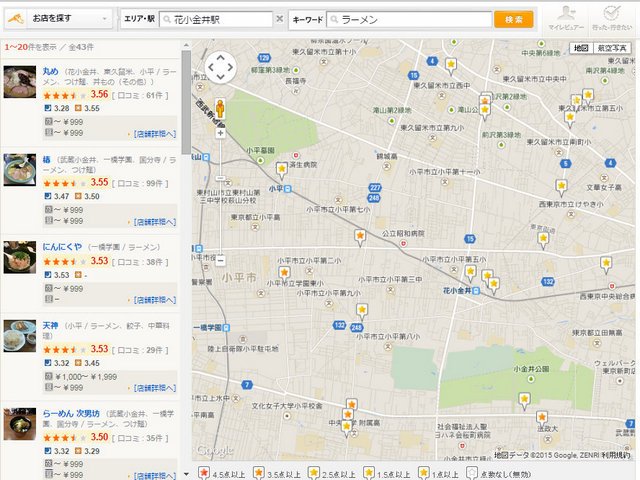This screenshot has width=640, height=480.
Task: Click the 口コミ：38件 review count
Action: pos(140,262)
